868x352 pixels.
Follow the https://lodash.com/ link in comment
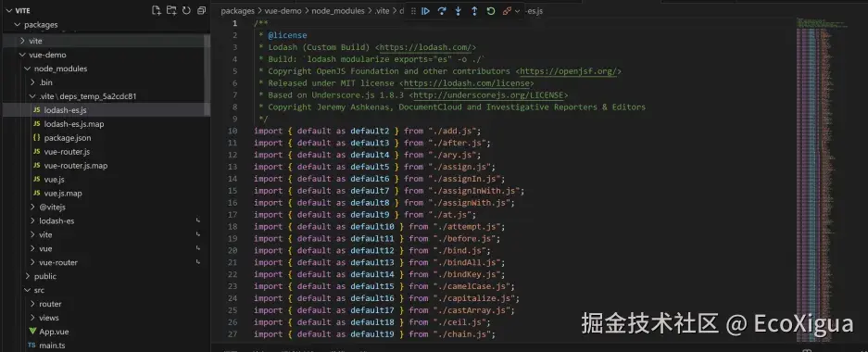coord(425,47)
